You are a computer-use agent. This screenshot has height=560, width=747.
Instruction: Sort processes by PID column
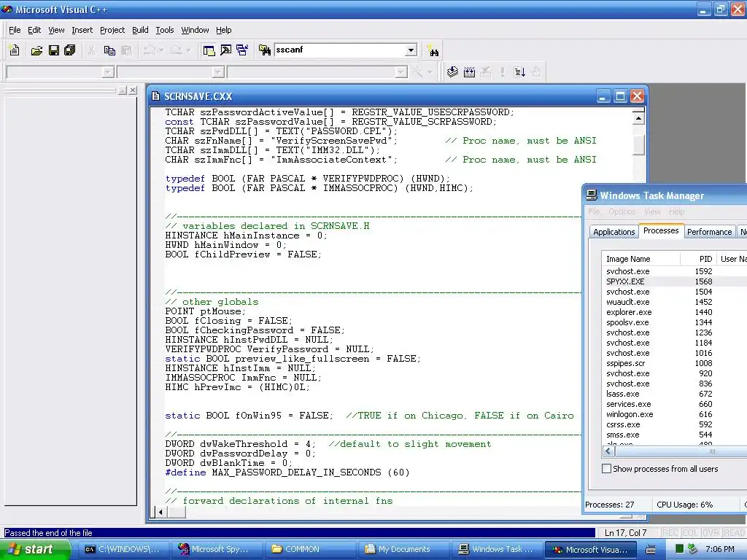698,259
